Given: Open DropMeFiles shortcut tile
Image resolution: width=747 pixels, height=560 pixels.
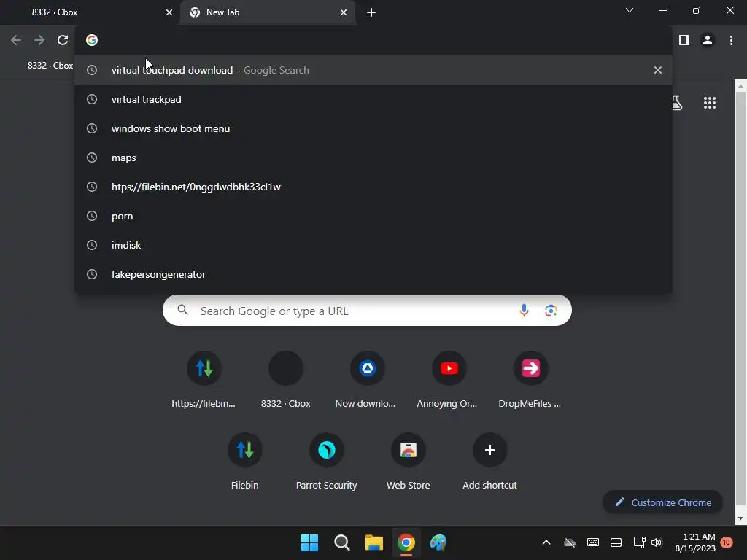Looking at the screenshot, I should (x=530, y=380).
